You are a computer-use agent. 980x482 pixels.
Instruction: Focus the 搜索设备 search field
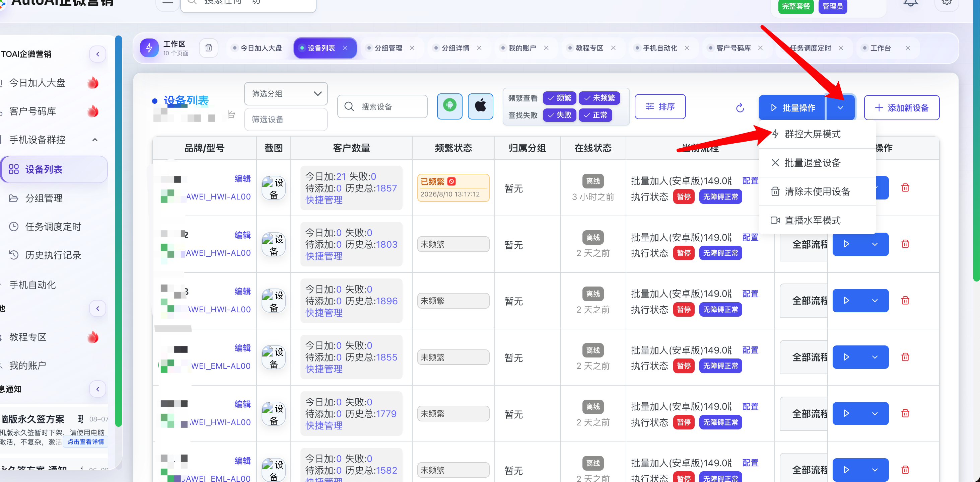point(382,106)
